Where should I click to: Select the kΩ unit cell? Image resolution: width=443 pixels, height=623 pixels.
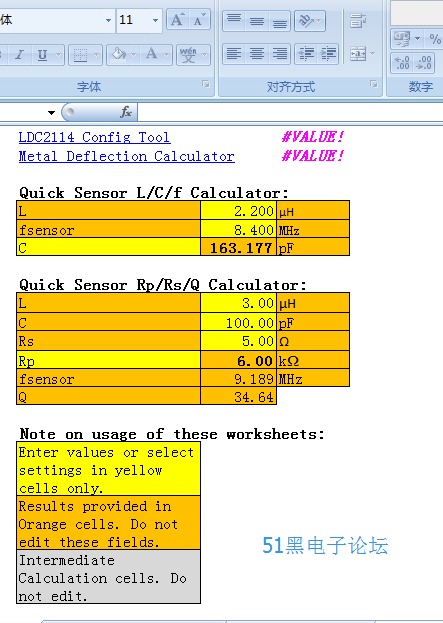pyautogui.click(x=313, y=360)
